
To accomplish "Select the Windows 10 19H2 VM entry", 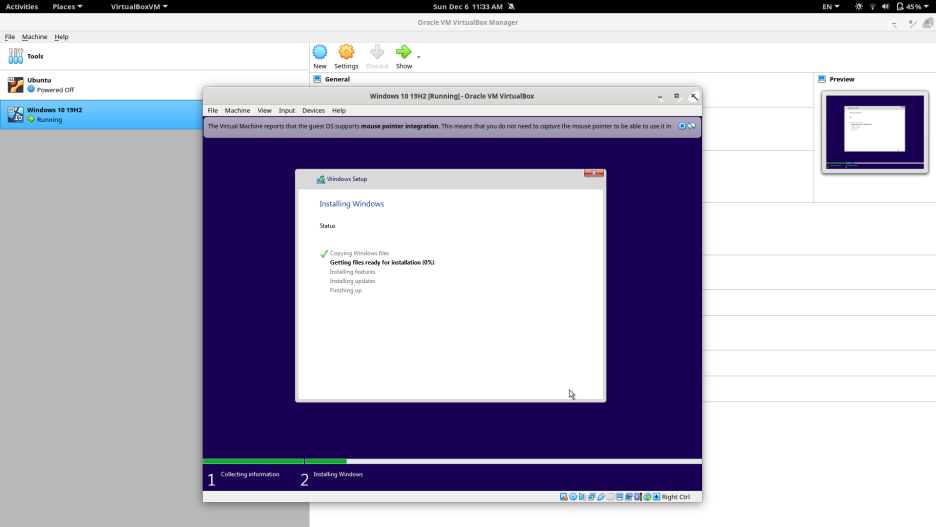I will pos(101,115).
